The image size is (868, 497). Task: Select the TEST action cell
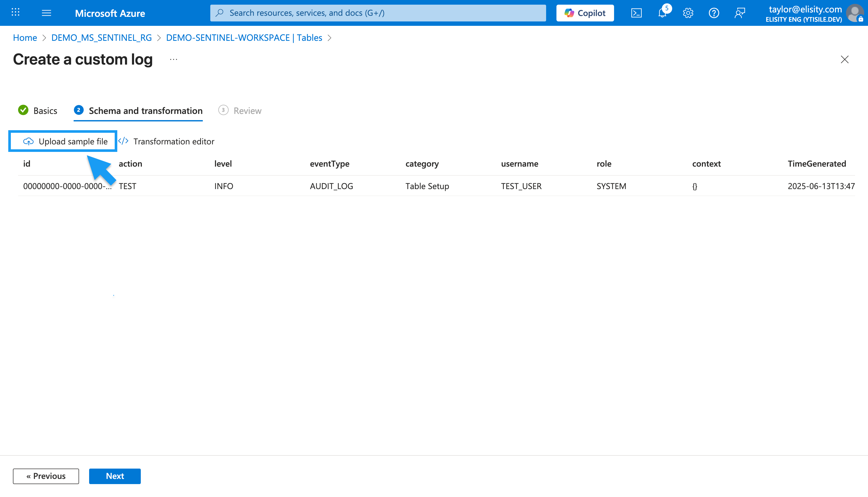(127, 186)
